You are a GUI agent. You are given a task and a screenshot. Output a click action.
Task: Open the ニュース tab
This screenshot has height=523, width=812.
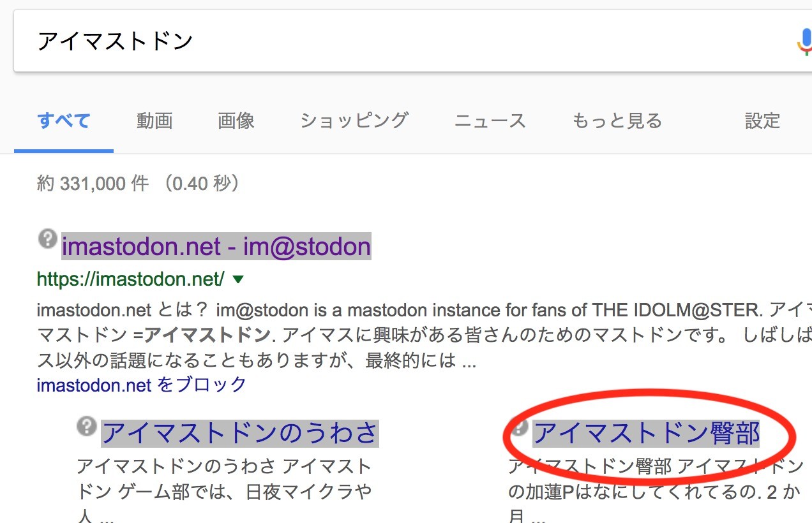pos(490,121)
